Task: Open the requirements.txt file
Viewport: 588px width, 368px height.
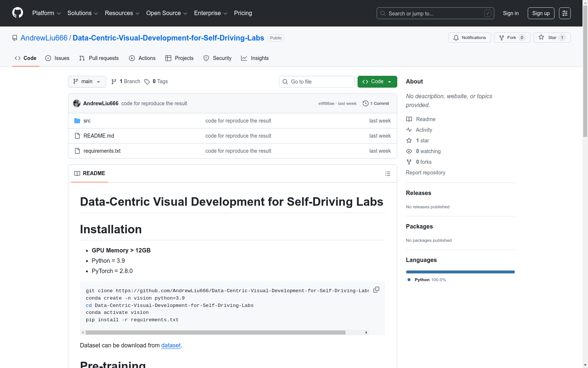Action: [102, 151]
